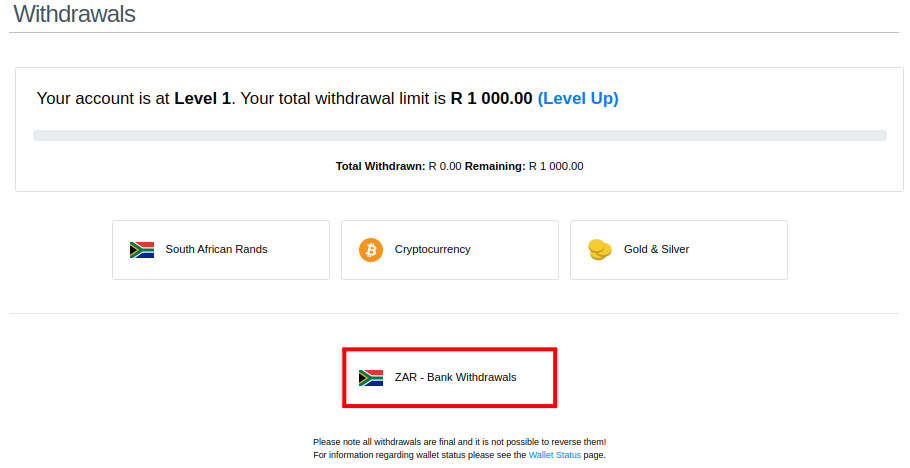910x468 pixels.
Task: Open the Level Up link
Action: [578, 98]
